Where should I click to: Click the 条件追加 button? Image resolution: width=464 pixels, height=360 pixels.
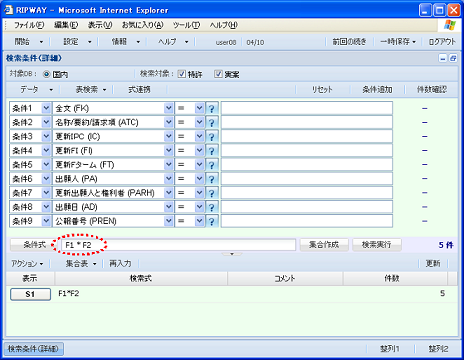[x=377, y=89]
